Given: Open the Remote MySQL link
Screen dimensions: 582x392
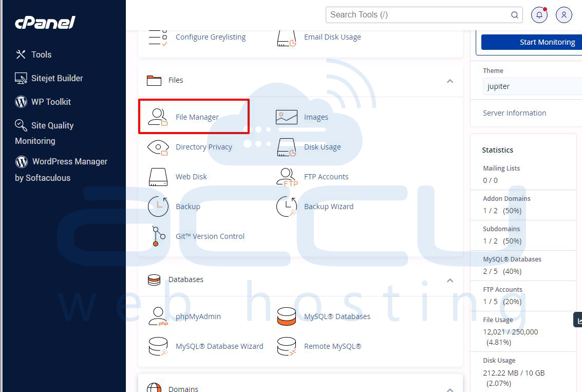Looking at the screenshot, I should [332, 346].
